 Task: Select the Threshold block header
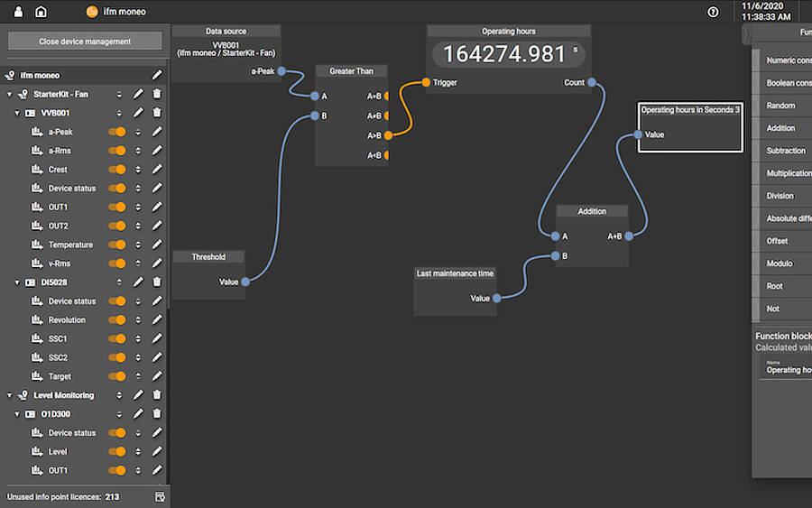(x=208, y=257)
